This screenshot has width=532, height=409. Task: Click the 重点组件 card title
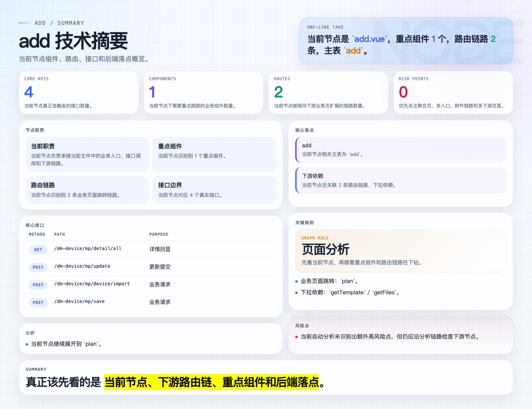coord(170,146)
